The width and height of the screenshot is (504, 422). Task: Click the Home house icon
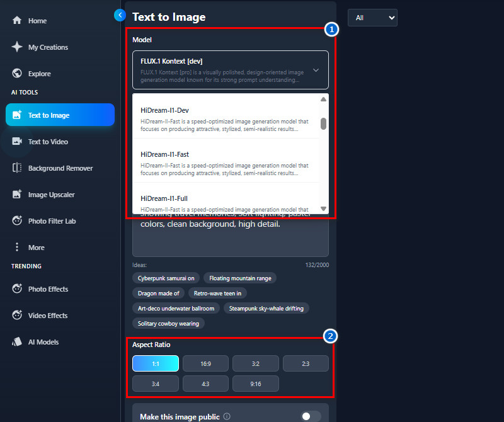click(x=17, y=20)
